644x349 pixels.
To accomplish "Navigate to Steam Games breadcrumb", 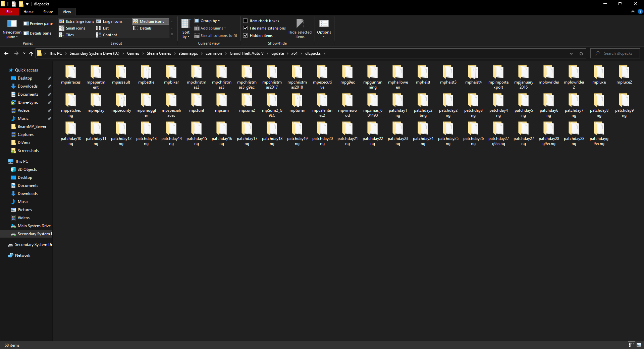I will tap(159, 53).
